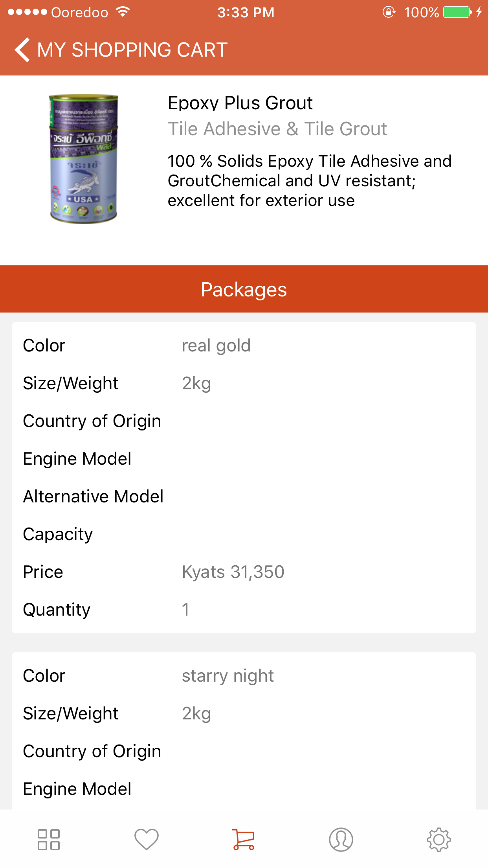Tap the Epoxy Plus Grout title
The height and width of the screenshot is (868, 488).
coord(240,103)
